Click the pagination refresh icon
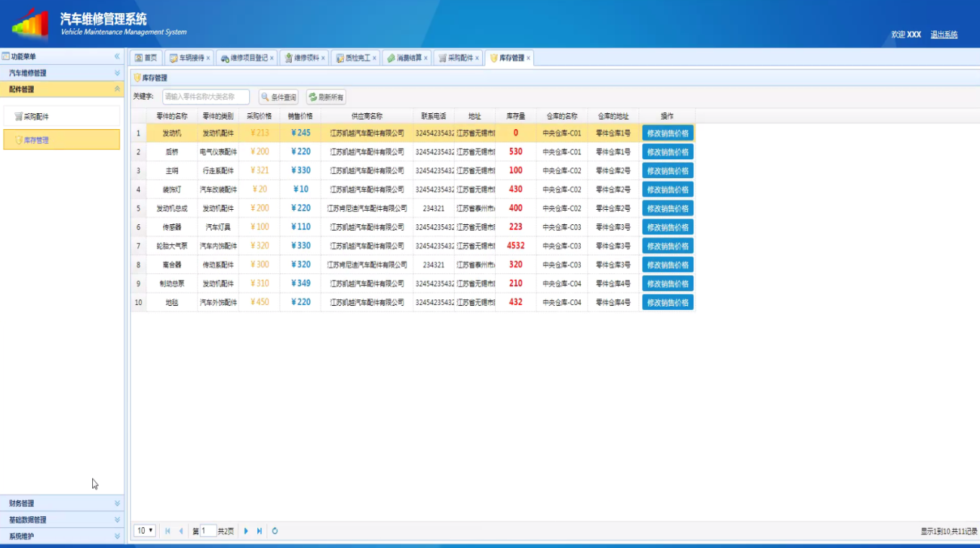 pos(275,531)
